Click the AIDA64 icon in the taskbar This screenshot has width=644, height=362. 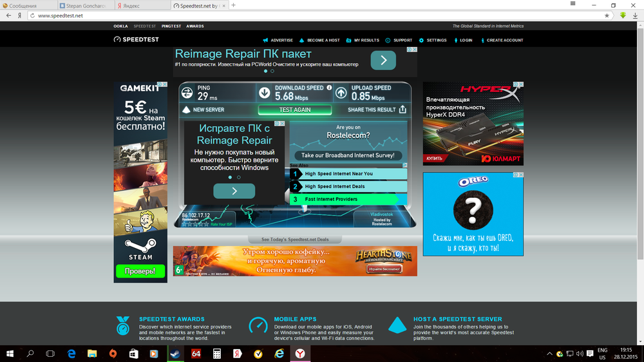(196, 354)
